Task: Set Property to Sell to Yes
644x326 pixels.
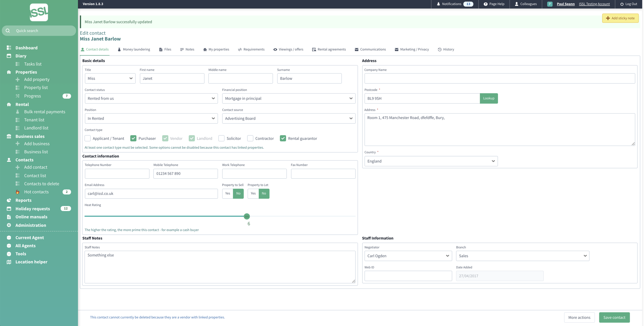Action: point(227,193)
